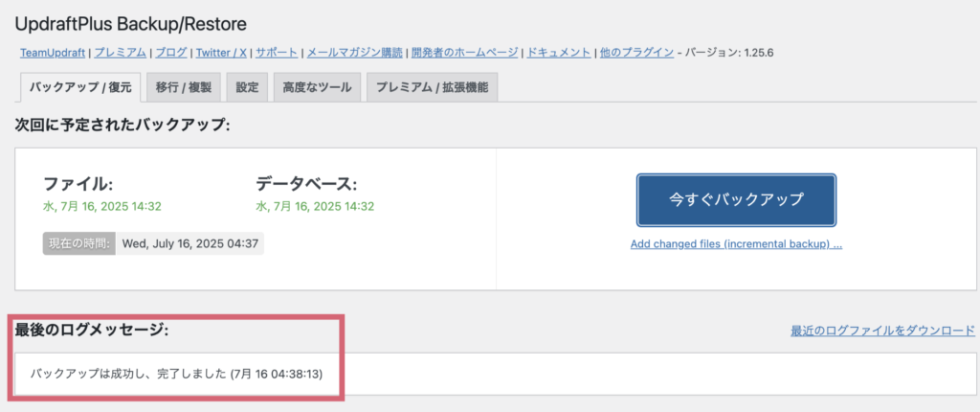Image resolution: width=980 pixels, height=412 pixels.
Task: Click the バージョン: 1.25.6 text
Action: coord(729,53)
